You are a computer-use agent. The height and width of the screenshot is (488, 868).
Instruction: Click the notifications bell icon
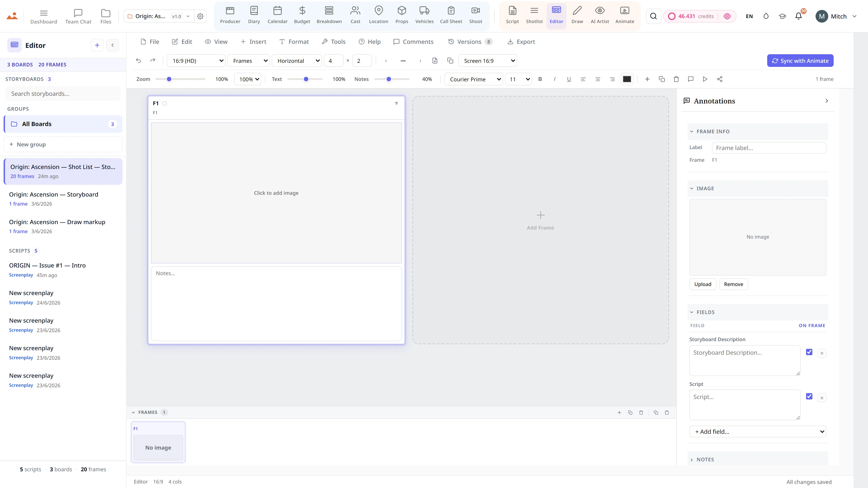click(798, 16)
